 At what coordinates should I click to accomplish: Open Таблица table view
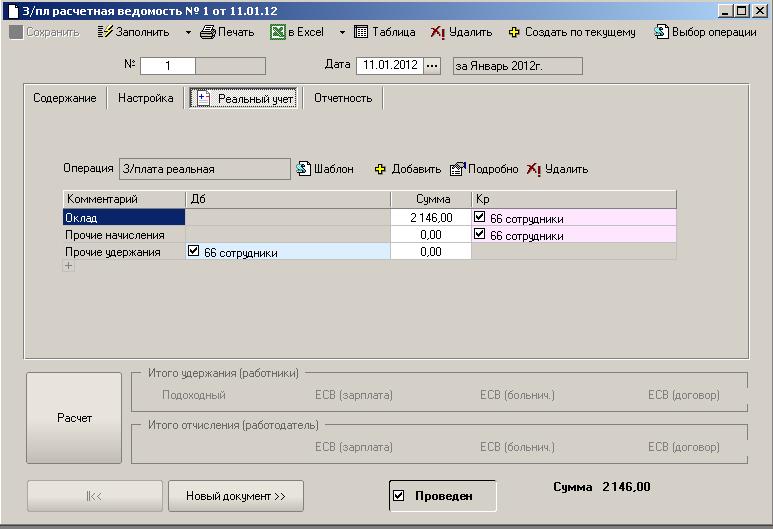pos(361,32)
